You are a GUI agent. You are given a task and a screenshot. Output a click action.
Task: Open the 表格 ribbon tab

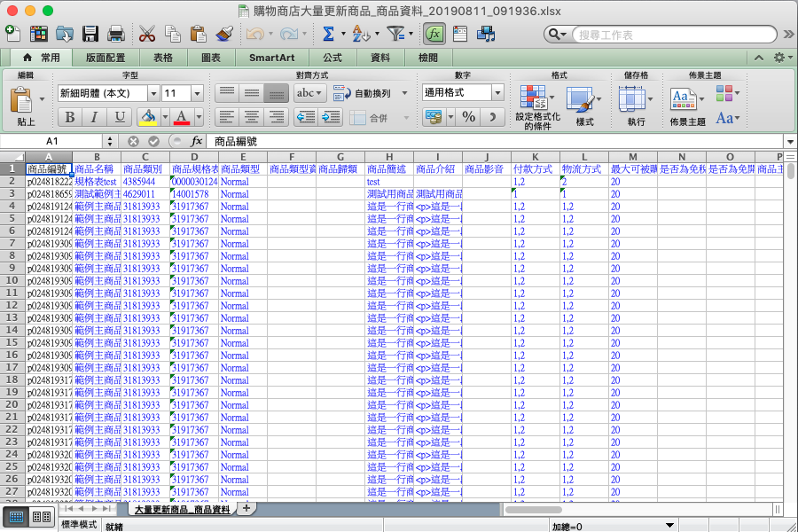pos(163,58)
